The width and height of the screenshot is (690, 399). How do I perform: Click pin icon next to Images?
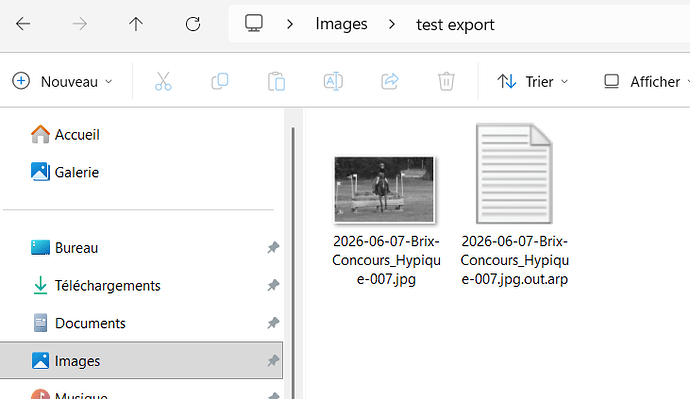tap(273, 361)
